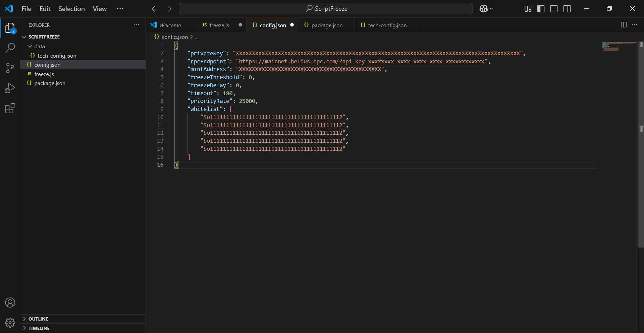This screenshot has width=644, height=333.
Task: Click the opening brace on line 1
Action: pyautogui.click(x=176, y=45)
